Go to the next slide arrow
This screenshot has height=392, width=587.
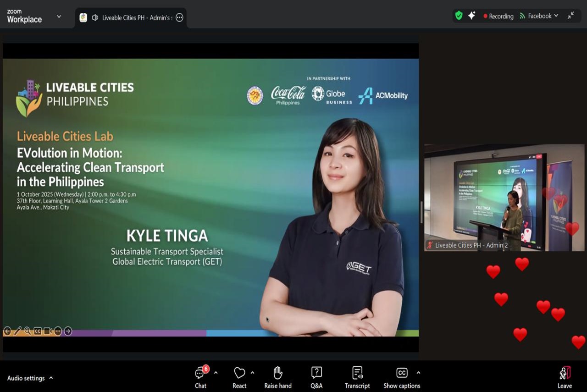(x=68, y=331)
